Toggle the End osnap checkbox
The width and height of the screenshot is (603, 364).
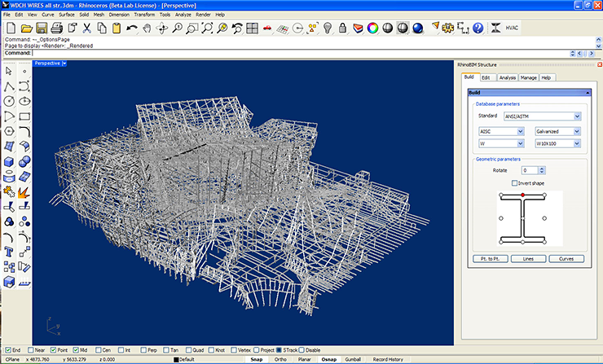pos(9,350)
